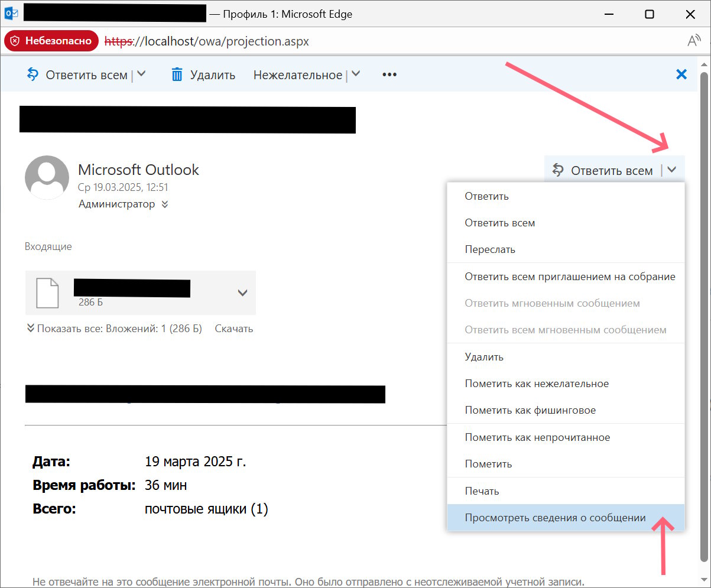Choose Печать in the context menu
Viewport: 711px width, 588px height.
(x=482, y=491)
